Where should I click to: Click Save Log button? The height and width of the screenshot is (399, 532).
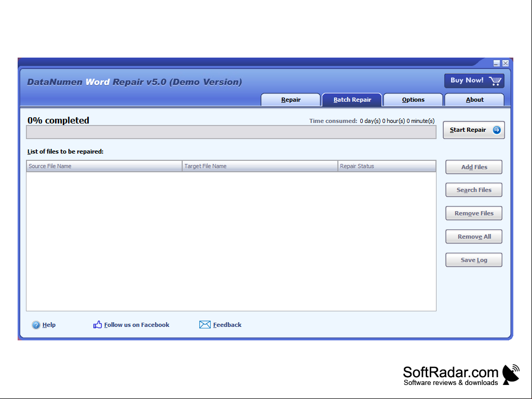pos(474,260)
